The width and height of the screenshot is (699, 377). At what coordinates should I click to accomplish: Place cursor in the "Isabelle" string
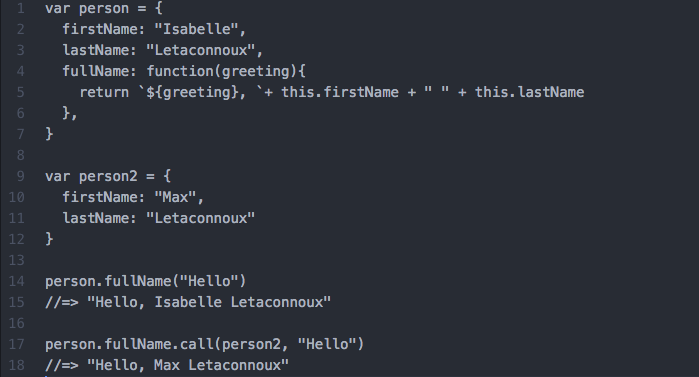click(x=196, y=29)
